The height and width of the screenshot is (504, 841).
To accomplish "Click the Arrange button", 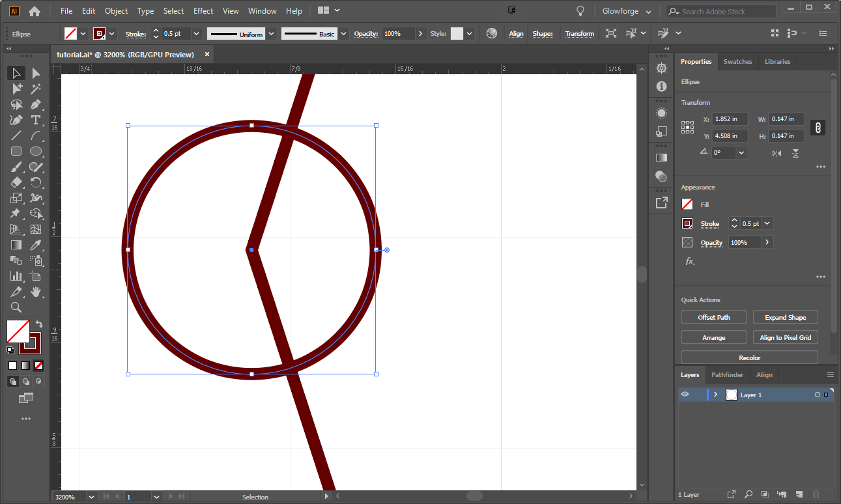I will (714, 337).
